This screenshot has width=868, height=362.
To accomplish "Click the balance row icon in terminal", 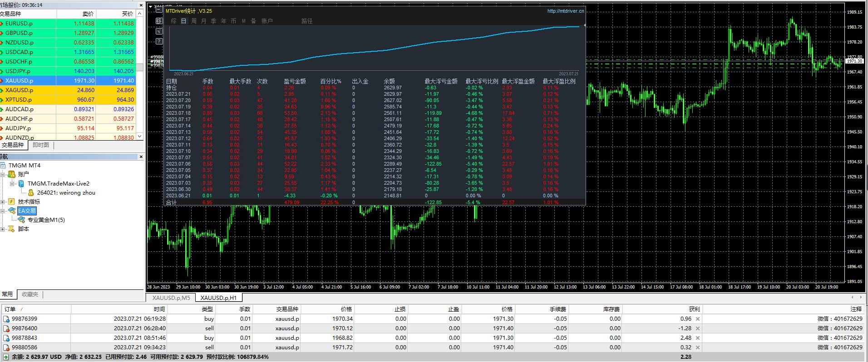I will click(6, 357).
